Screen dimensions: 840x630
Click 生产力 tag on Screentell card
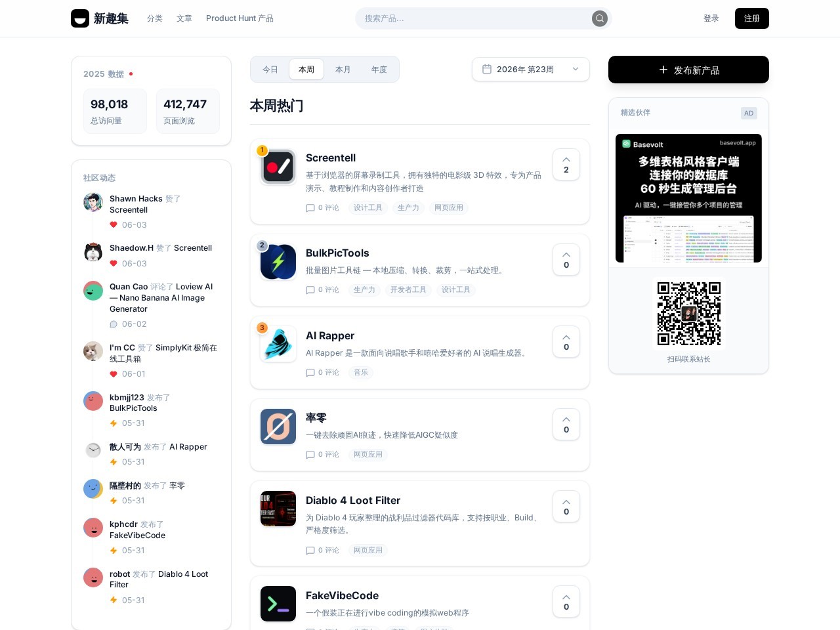tap(408, 208)
